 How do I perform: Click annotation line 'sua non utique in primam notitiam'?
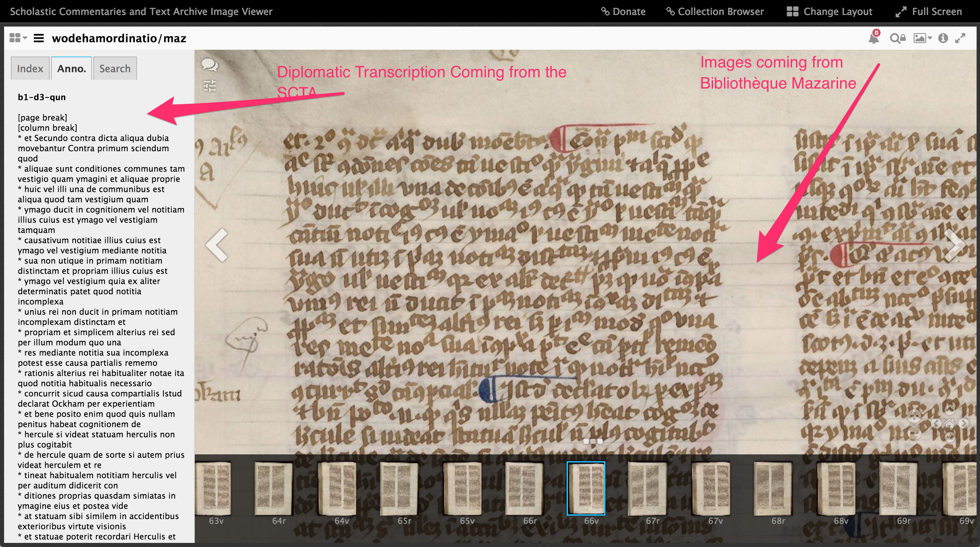point(93,261)
